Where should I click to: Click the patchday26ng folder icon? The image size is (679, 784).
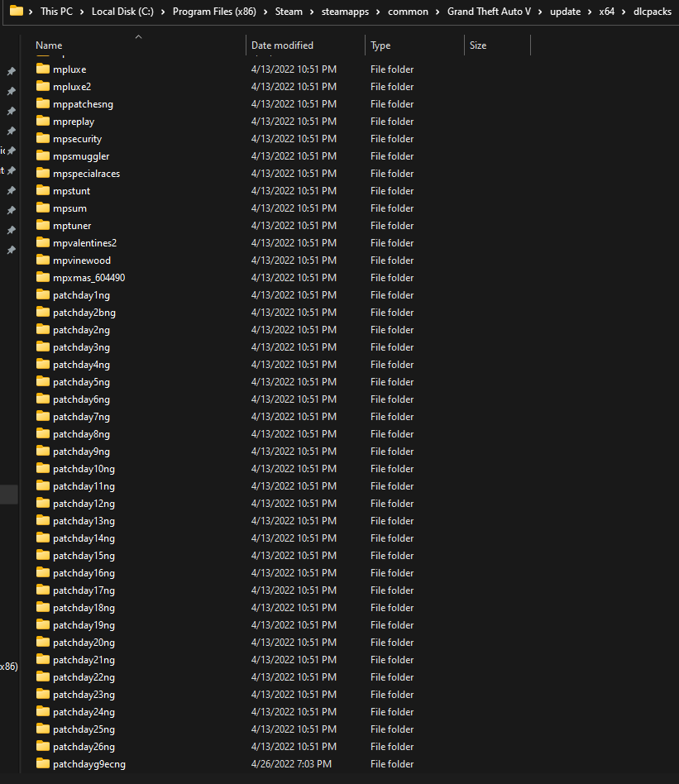pos(43,747)
